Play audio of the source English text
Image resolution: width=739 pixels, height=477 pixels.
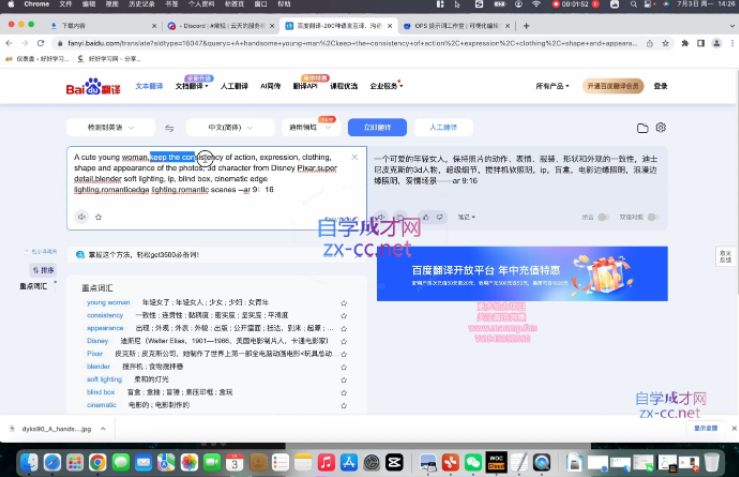[82, 216]
